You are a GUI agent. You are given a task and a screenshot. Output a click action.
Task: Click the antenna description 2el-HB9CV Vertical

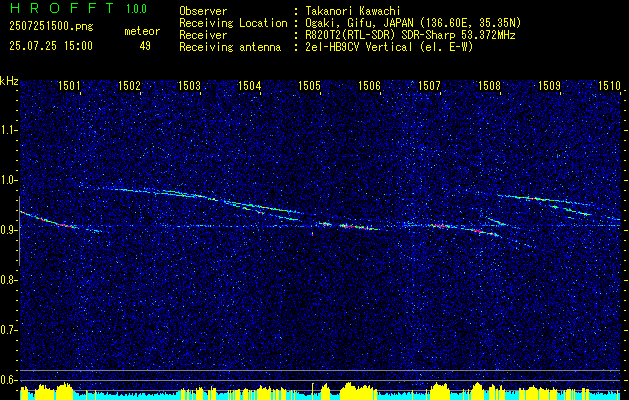coord(389,47)
